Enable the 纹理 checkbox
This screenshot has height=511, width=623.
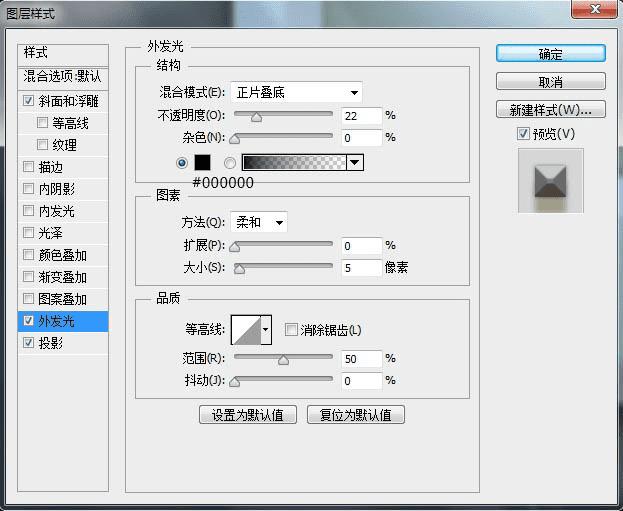[42, 144]
